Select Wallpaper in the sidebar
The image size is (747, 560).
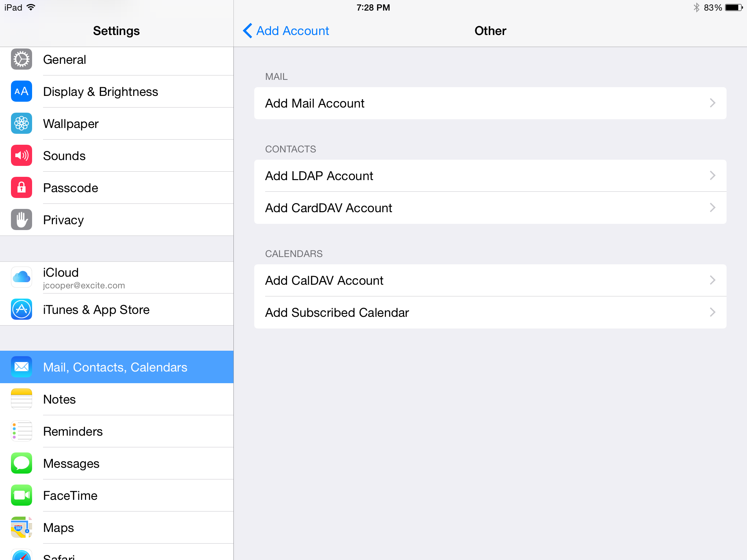(x=117, y=124)
